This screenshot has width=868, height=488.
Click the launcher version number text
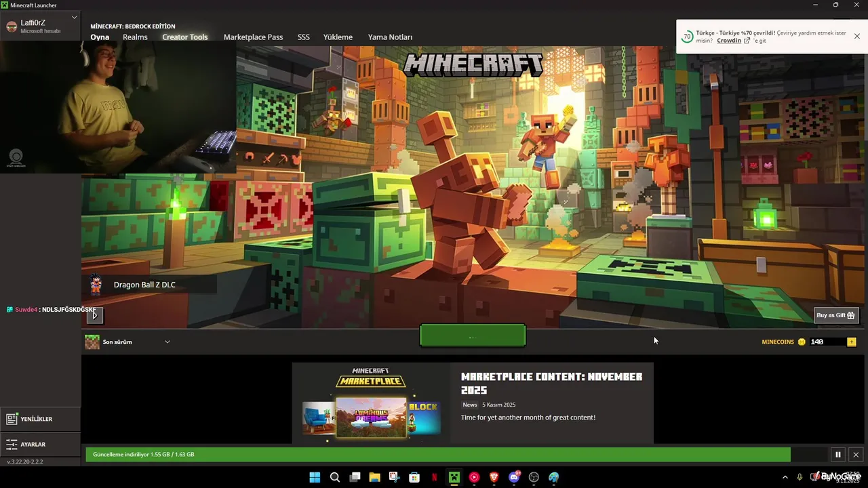[x=24, y=462]
